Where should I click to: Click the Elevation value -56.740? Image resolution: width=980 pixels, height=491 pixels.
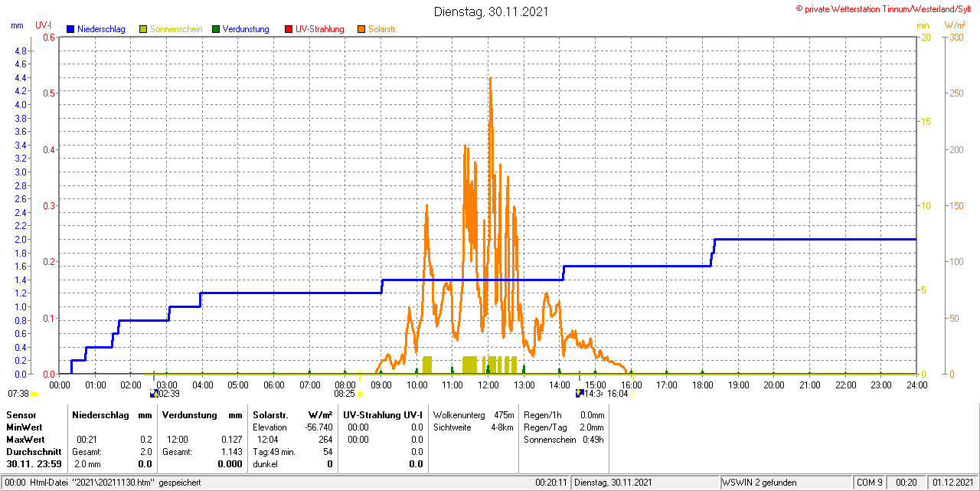[x=318, y=427]
